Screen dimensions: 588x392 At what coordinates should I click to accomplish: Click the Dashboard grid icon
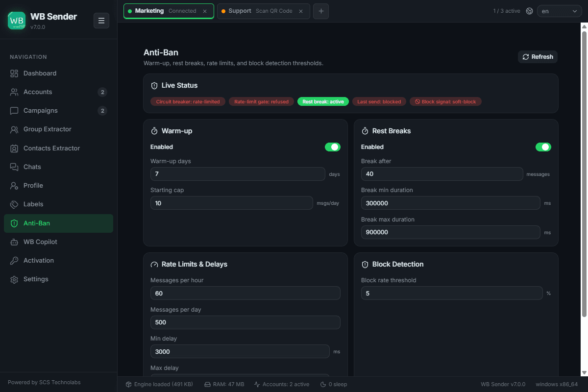point(14,73)
